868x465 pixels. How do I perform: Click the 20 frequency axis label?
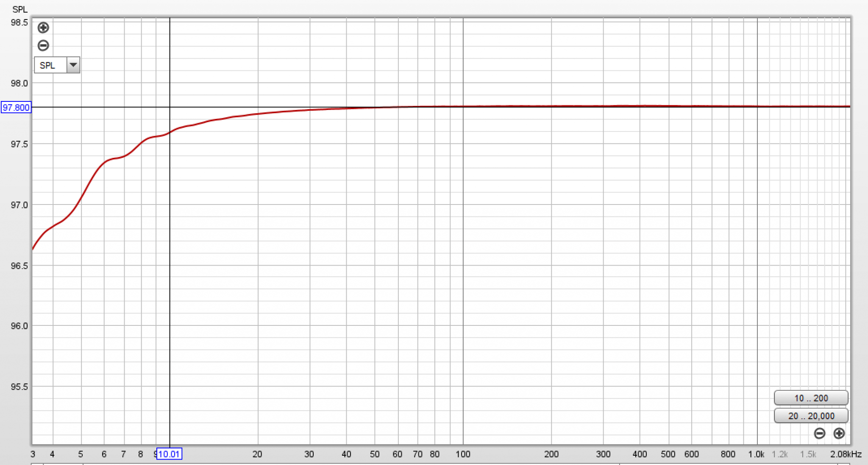(x=257, y=454)
